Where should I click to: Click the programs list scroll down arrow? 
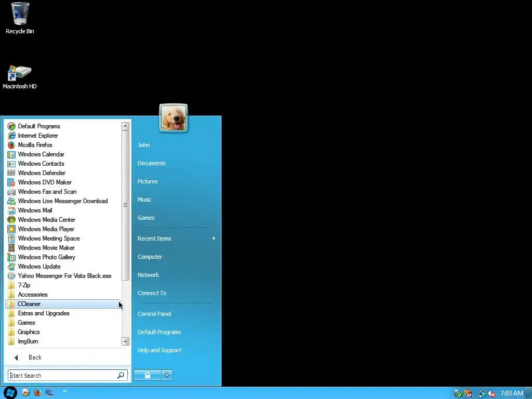pos(125,342)
